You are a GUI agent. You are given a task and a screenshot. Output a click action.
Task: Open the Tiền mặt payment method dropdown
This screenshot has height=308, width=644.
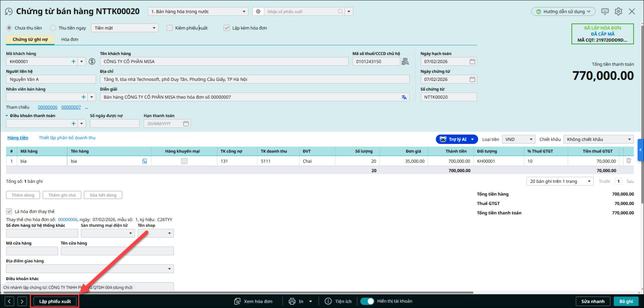[125, 28]
